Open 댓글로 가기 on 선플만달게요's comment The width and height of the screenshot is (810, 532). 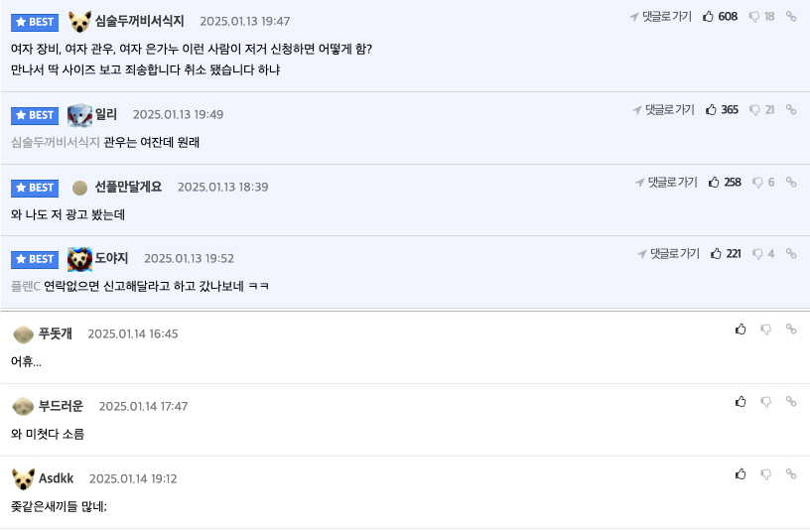(666, 183)
